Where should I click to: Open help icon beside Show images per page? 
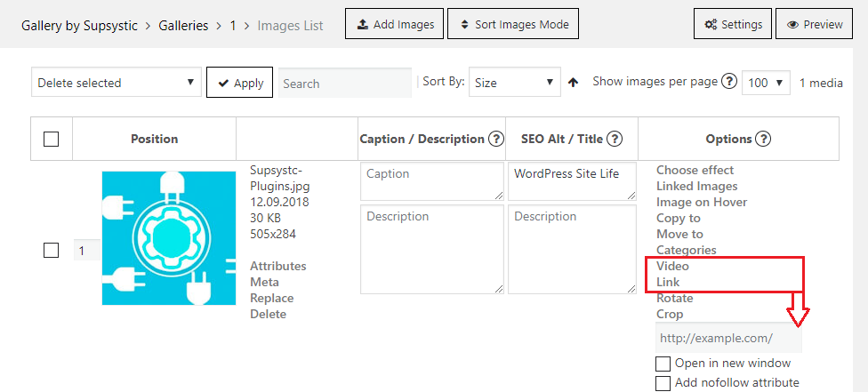(729, 82)
